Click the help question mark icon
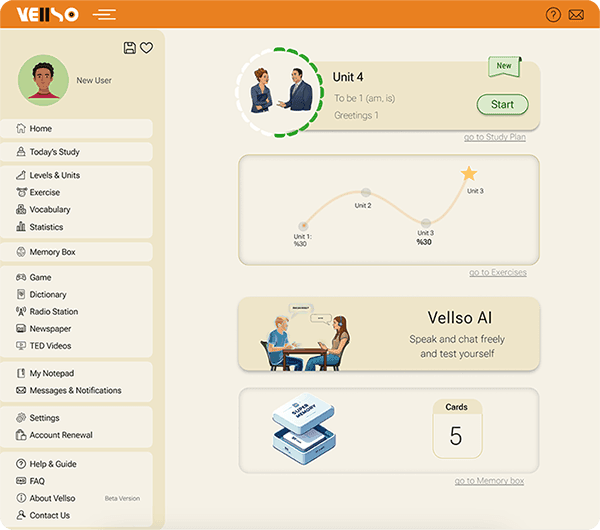The width and height of the screenshot is (600, 530). 553,15
